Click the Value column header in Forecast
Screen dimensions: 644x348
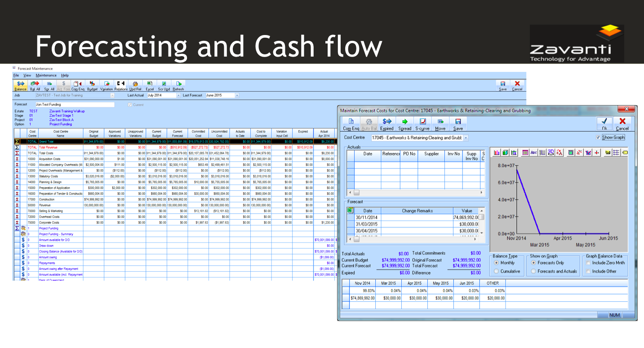pos(467,211)
